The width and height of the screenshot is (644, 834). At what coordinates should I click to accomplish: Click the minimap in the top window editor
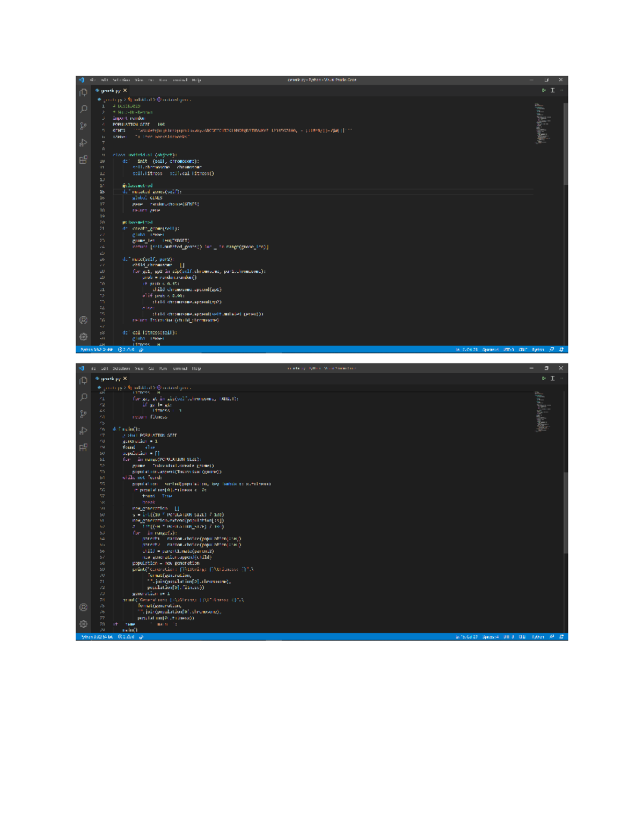tap(541, 124)
